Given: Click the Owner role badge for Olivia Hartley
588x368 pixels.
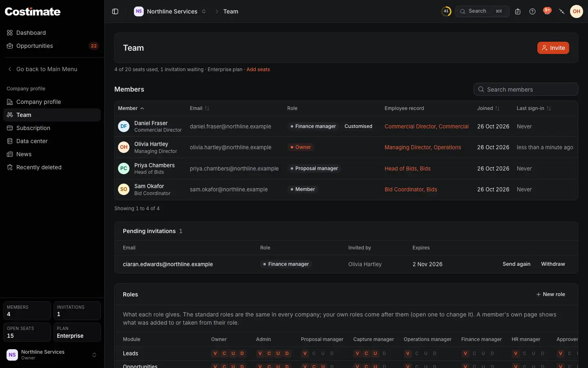Looking at the screenshot, I should [x=301, y=147].
